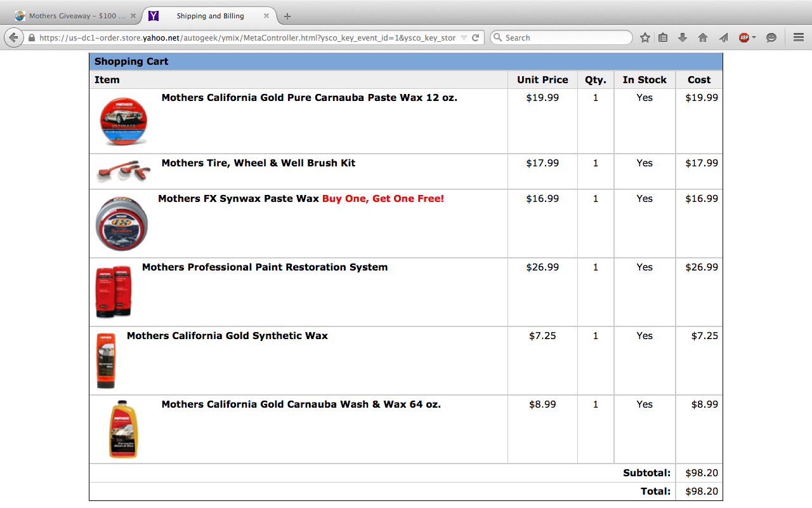The width and height of the screenshot is (812, 508).
Task: Click Mothers FX Synwax Paste Wax name
Action: [239, 198]
